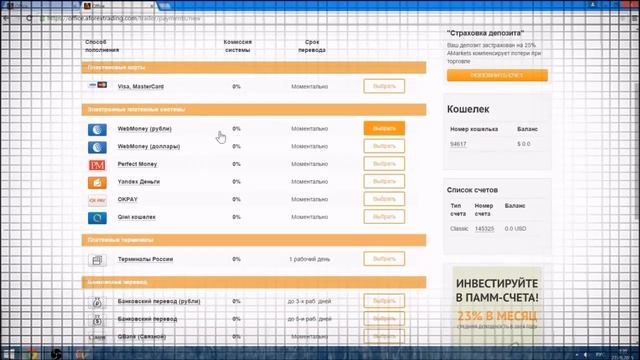Open the WebMoney (рубли) link
Screen dimensions: 640x360
tap(144, 129)
